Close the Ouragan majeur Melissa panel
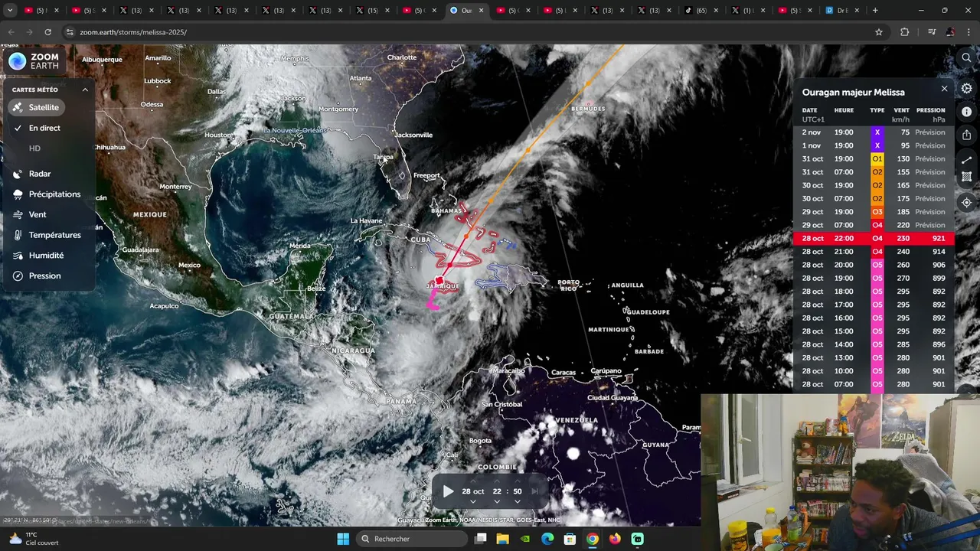The image size is (980, 551). pos(944,89)
